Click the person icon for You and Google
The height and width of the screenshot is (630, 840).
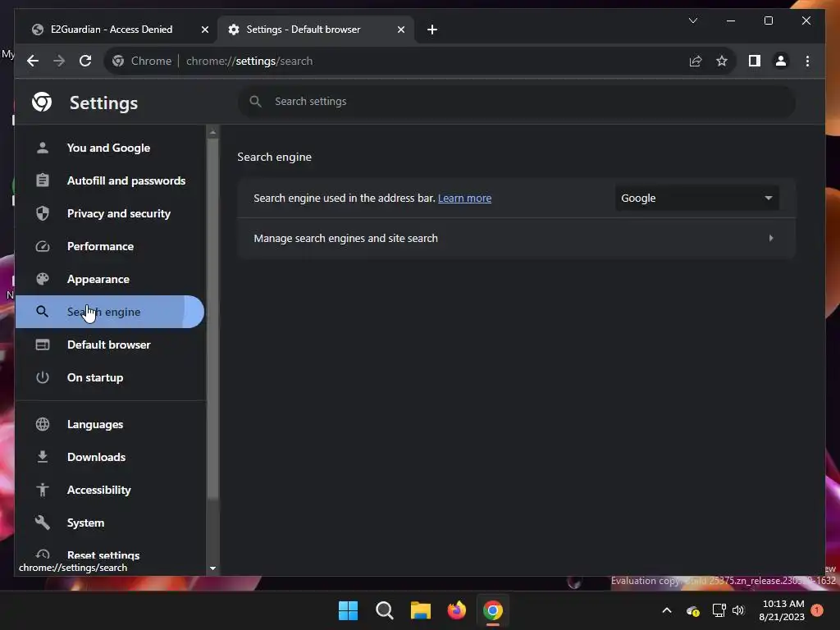tap(43, 148)
